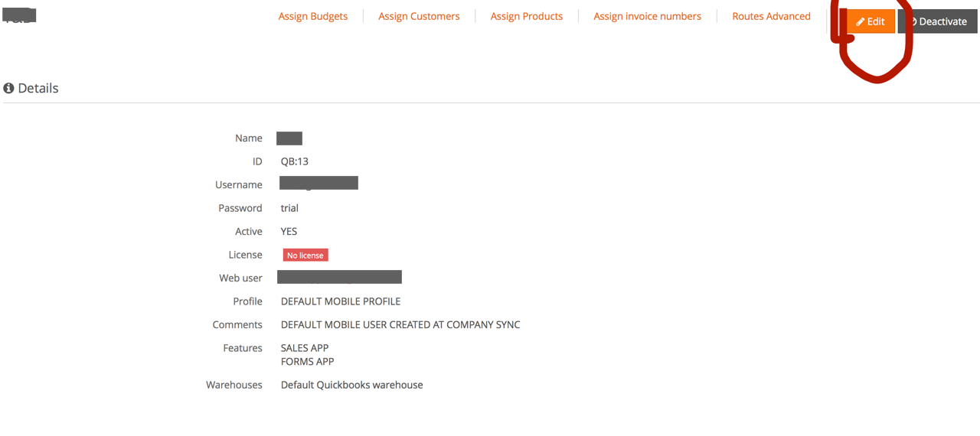Open the Assign Budgets link
Screen dimensions: 980x436
pyautogui.click(x=312, y=16)
